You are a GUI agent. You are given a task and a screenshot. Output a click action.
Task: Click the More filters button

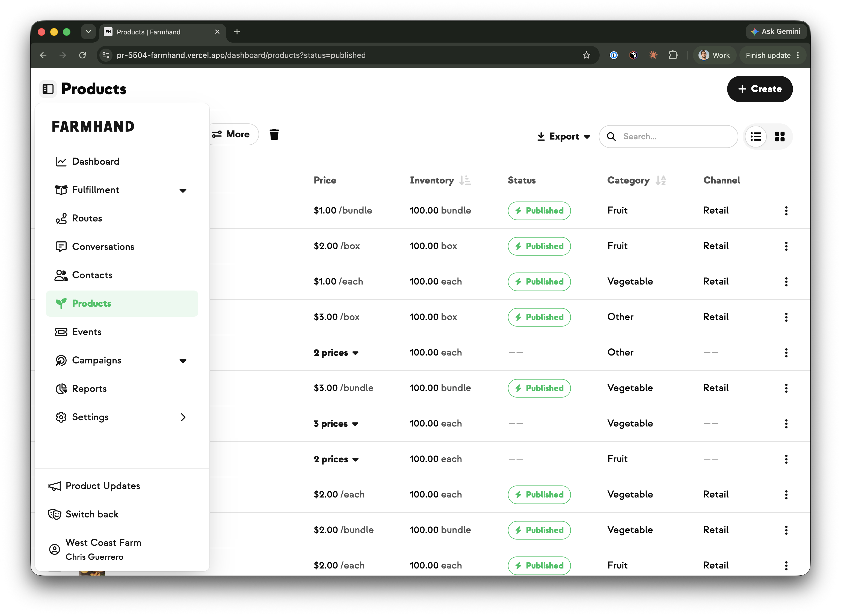point(233,134)
